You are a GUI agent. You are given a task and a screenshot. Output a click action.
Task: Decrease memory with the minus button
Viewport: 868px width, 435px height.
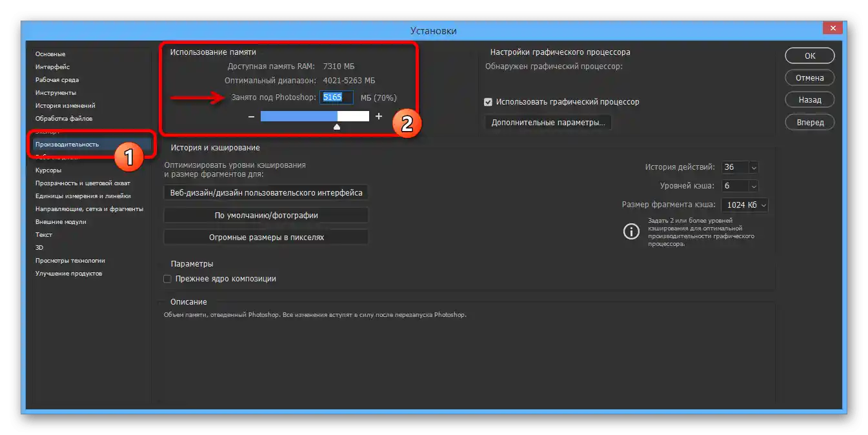(x=251, y=117)
